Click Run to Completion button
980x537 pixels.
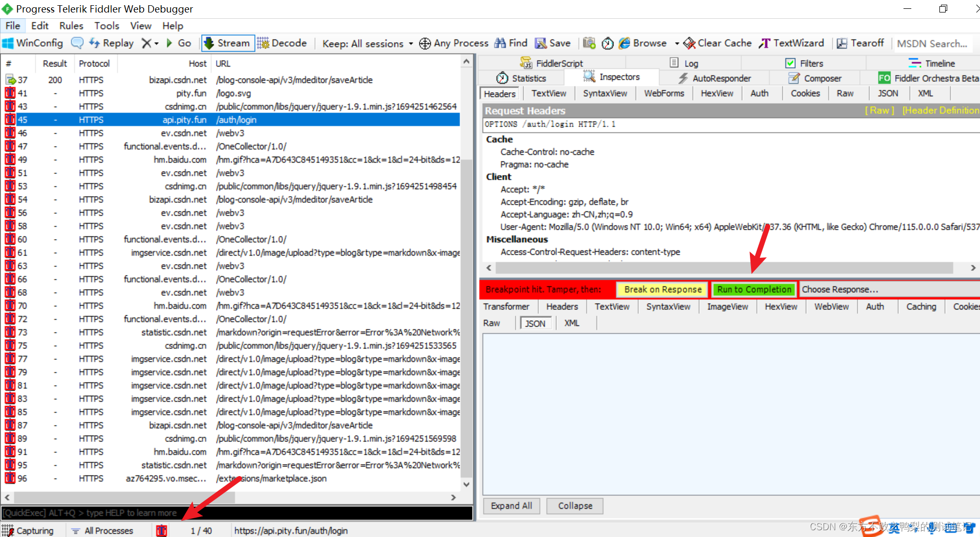pos(754,289)
